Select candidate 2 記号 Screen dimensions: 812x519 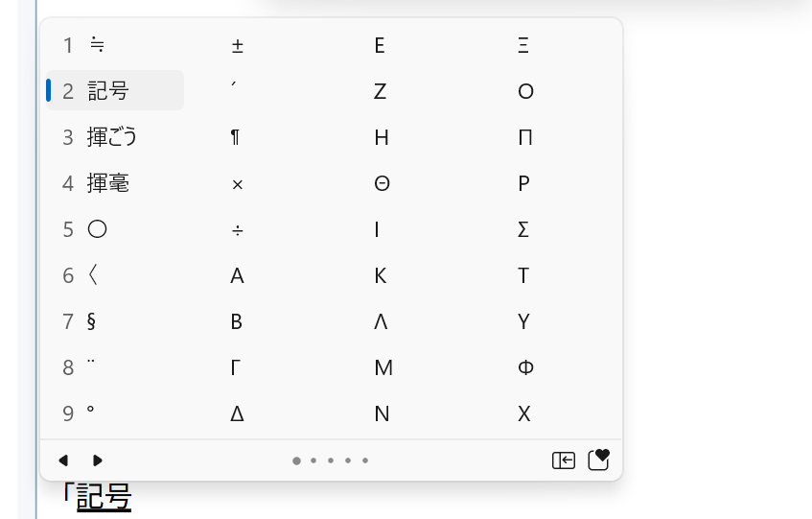click(x=107, y=91)
